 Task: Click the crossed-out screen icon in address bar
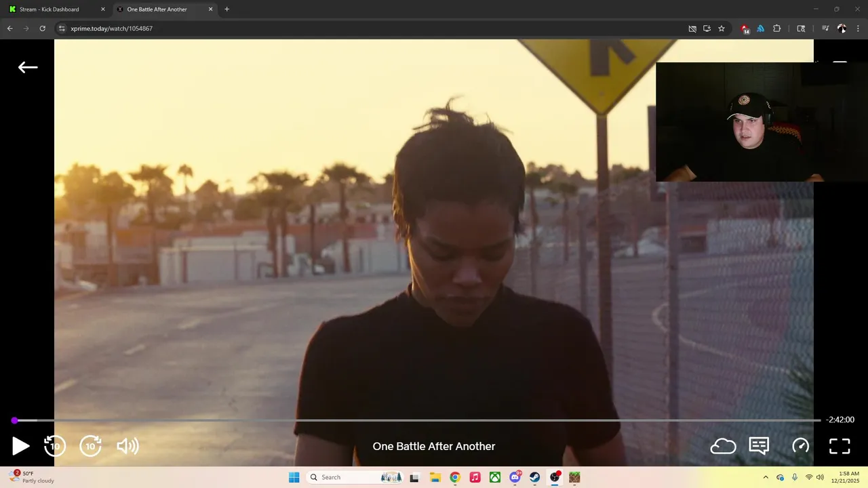[692, 28]
